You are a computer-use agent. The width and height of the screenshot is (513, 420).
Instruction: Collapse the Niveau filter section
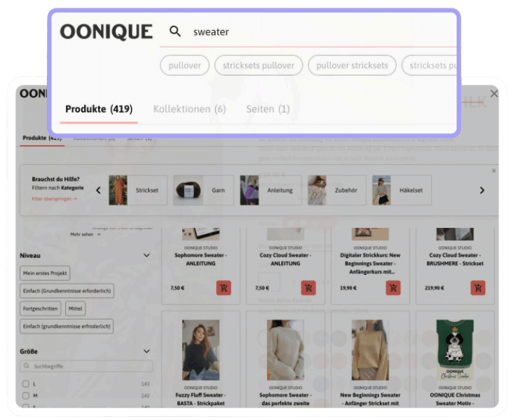coord(146,255)
